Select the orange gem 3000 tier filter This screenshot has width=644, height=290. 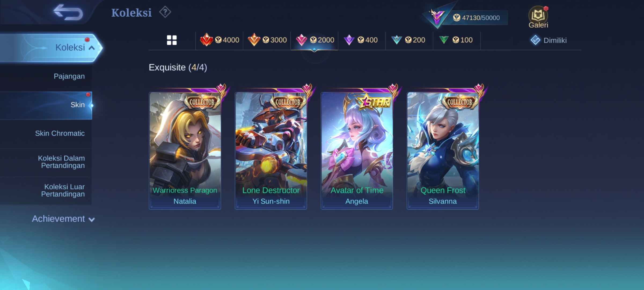[x=267, y=40]
